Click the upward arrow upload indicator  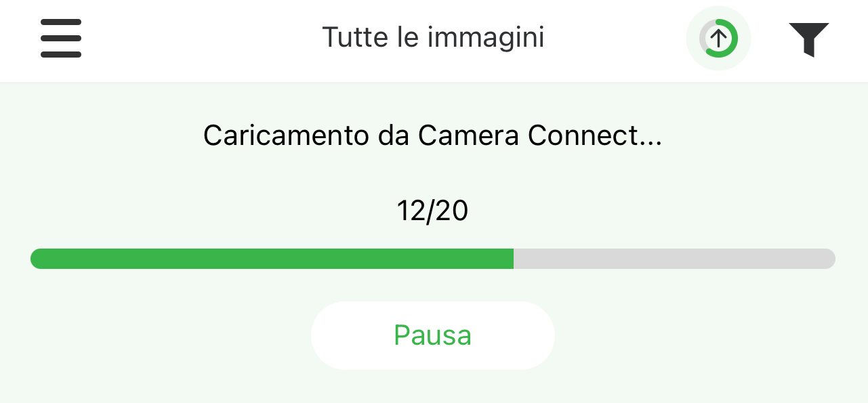tap(718, 38)
